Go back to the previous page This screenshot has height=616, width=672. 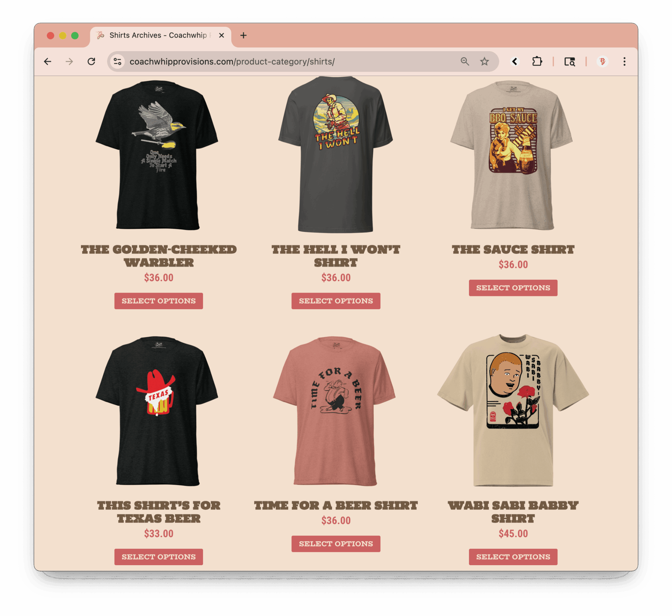pos(48,62)
